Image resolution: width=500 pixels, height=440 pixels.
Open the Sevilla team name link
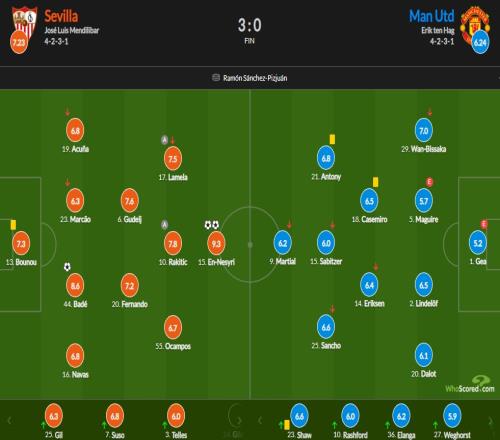[x=61, y=16]
